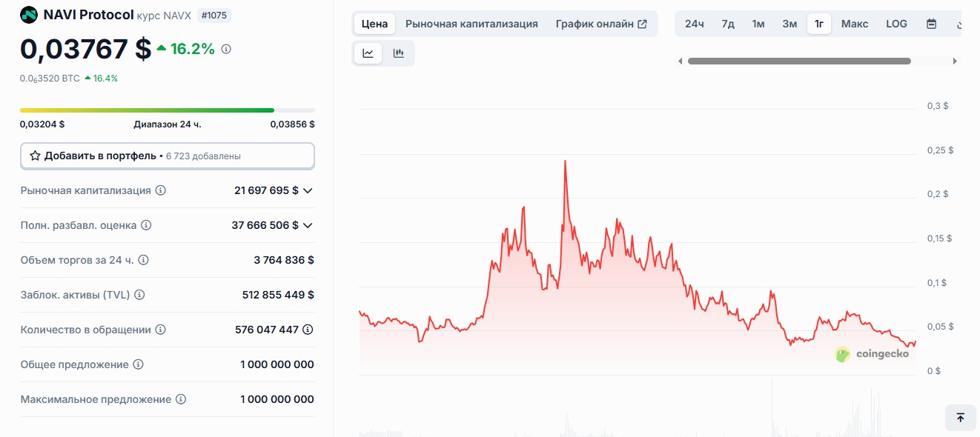
Task: Click info icon beside Максимальное предложение
Action: pos(181,399)
